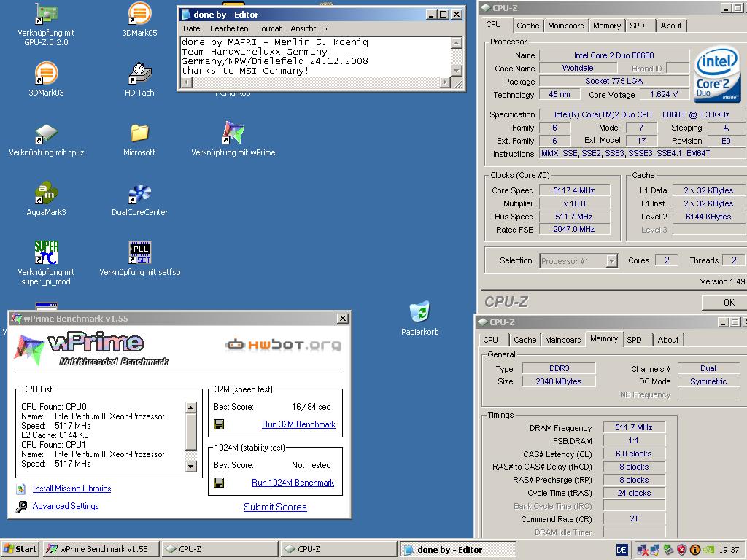Screen dimensions: 747x560
Task: Click the Windows Start button
Action: tap(20, 550)
